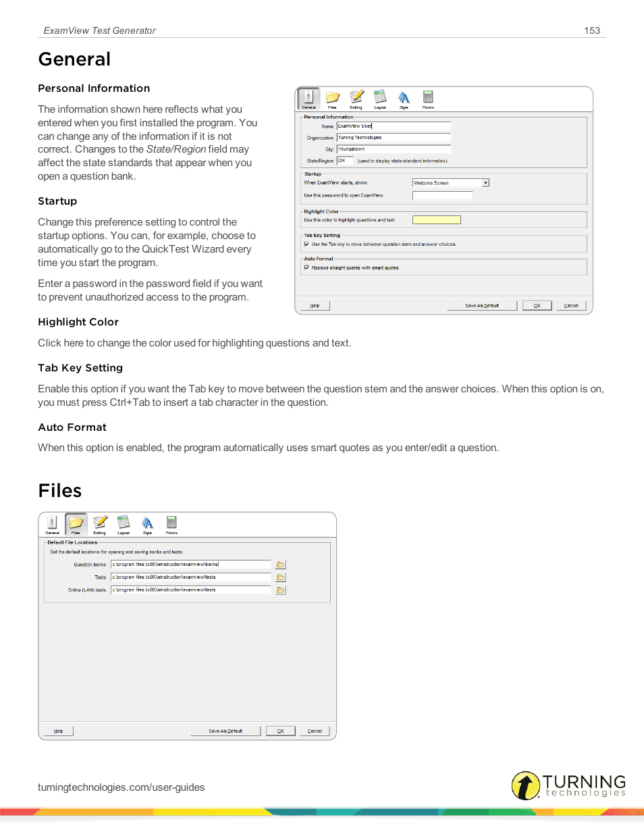Click the Question banks path field
The image size is (644, 834).
point(191,565)
